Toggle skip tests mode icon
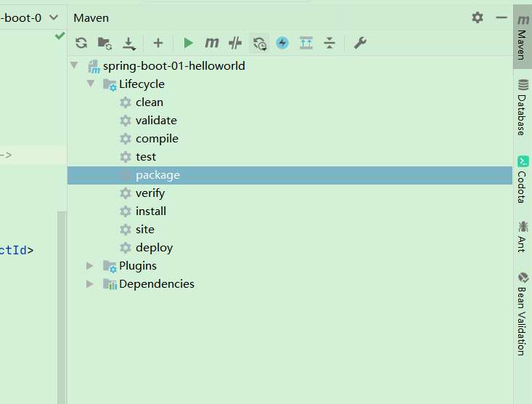The width and height of the screenshot is (532, 404). coord(260,43)
